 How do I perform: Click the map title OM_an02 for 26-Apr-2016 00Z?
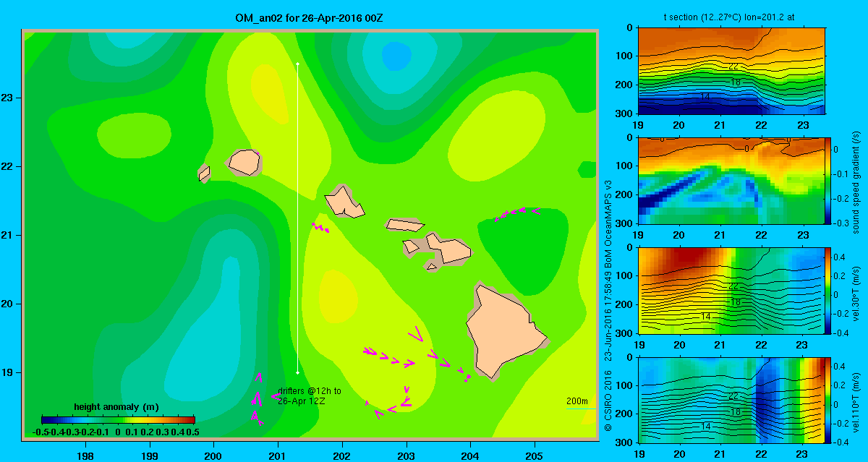[309, 17]
